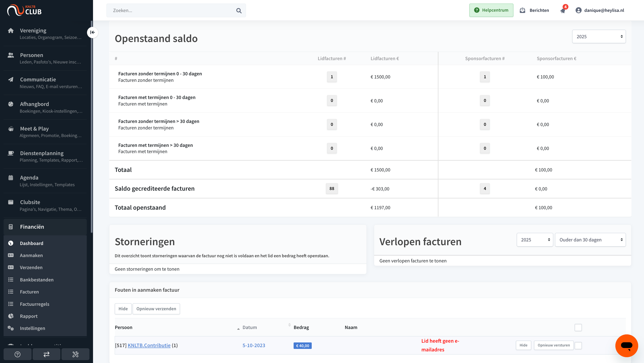644x363 pixels.
Task: Click the Aanmaken invoice icon
Action: point(11,255)
